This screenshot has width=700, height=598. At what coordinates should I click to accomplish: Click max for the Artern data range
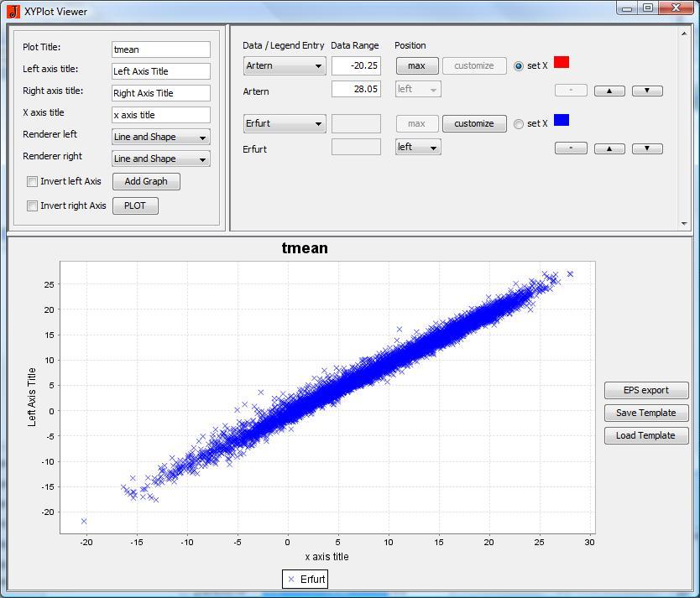pyautogui.click(x=417, y=65)
